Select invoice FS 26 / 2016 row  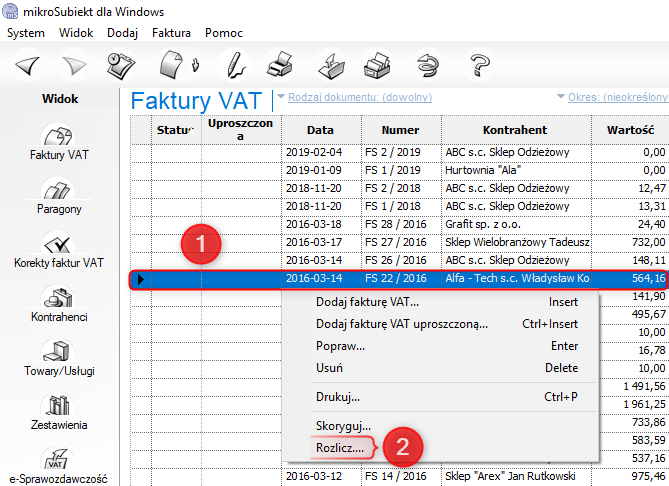tap(399, 260)
